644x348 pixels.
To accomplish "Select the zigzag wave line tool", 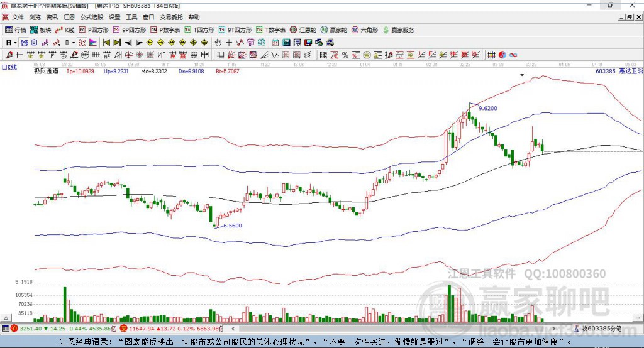I will [x=275, y=55].
